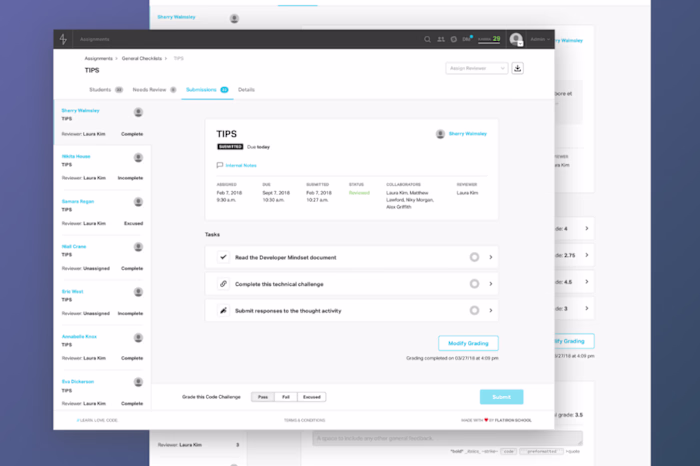The image size is (700, 466).
Task: Switch to the Details tab
Action: [x=246, y=90]
